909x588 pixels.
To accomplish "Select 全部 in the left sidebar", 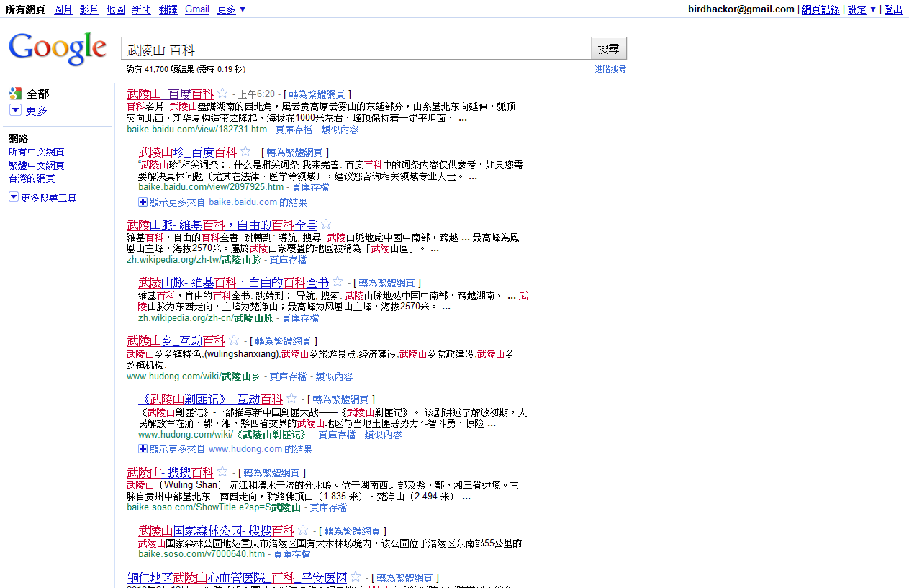I will point(38,94).
